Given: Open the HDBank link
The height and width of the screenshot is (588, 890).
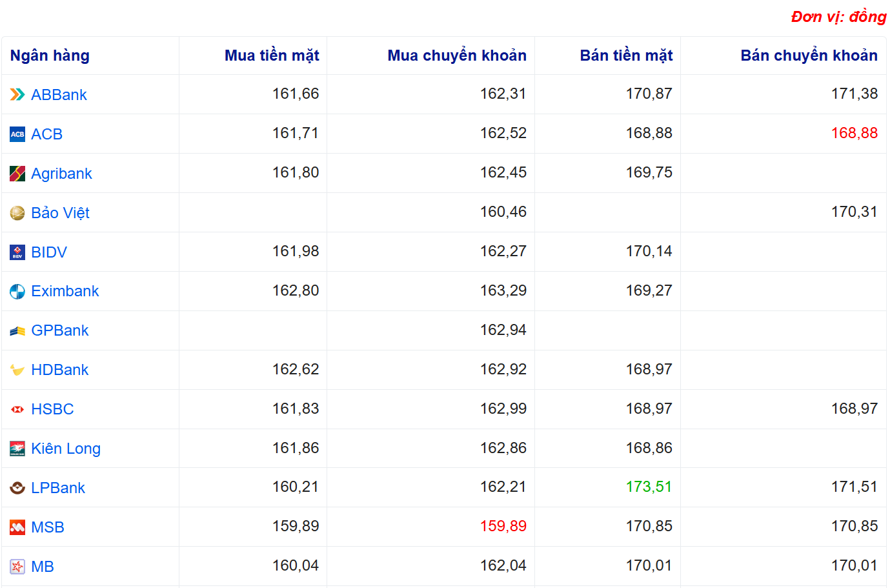Looking at the screenshot, I should [x=59, y=370].
